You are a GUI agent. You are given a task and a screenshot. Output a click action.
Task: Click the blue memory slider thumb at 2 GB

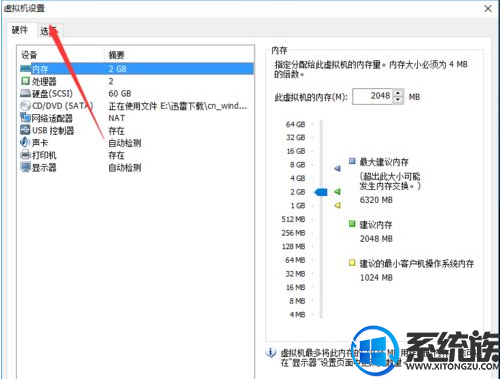[x=321, y=192]
